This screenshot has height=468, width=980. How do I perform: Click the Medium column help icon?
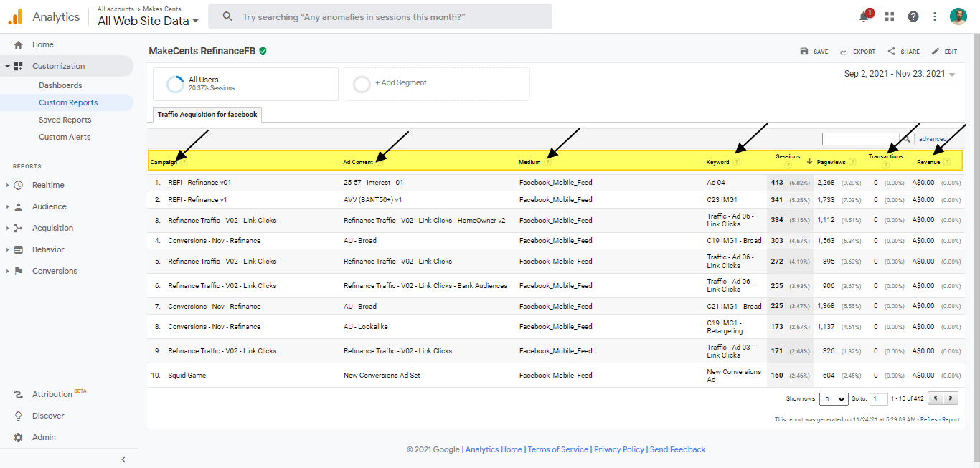[x=548, y=163]
